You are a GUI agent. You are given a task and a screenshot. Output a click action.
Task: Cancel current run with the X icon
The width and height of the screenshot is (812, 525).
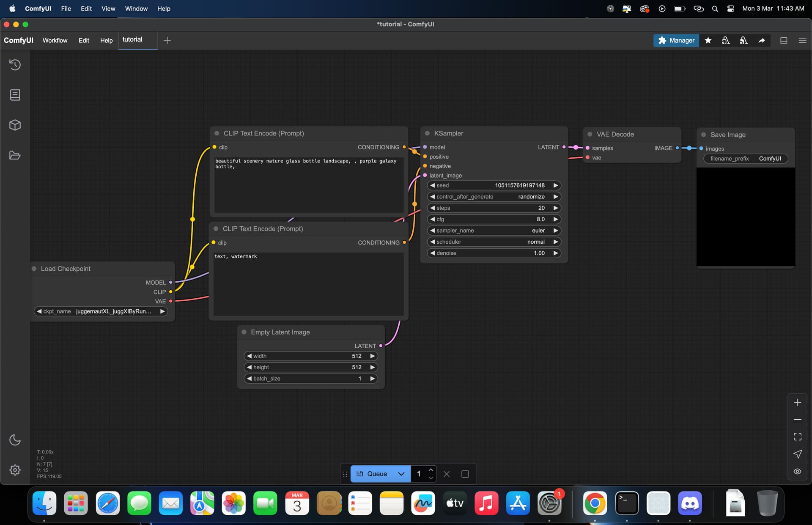coord(447,474)
